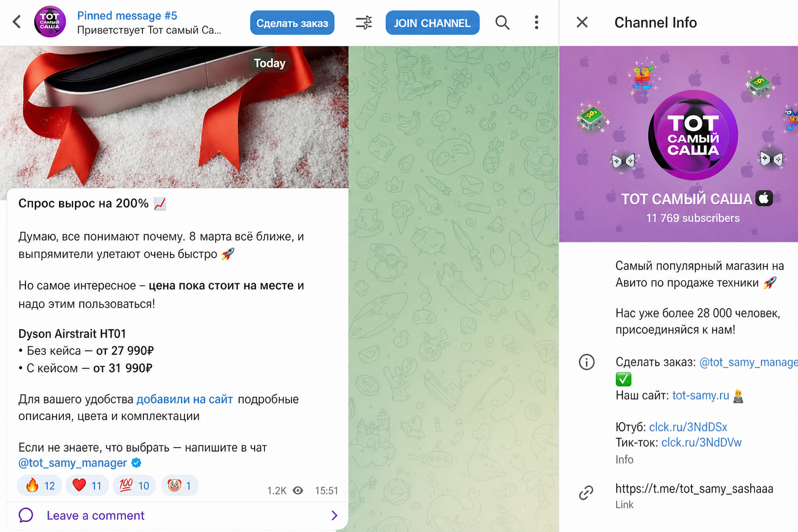Go back using the header arrow
Viewport: 798px width, 532px height.
(x=17, y=22)
